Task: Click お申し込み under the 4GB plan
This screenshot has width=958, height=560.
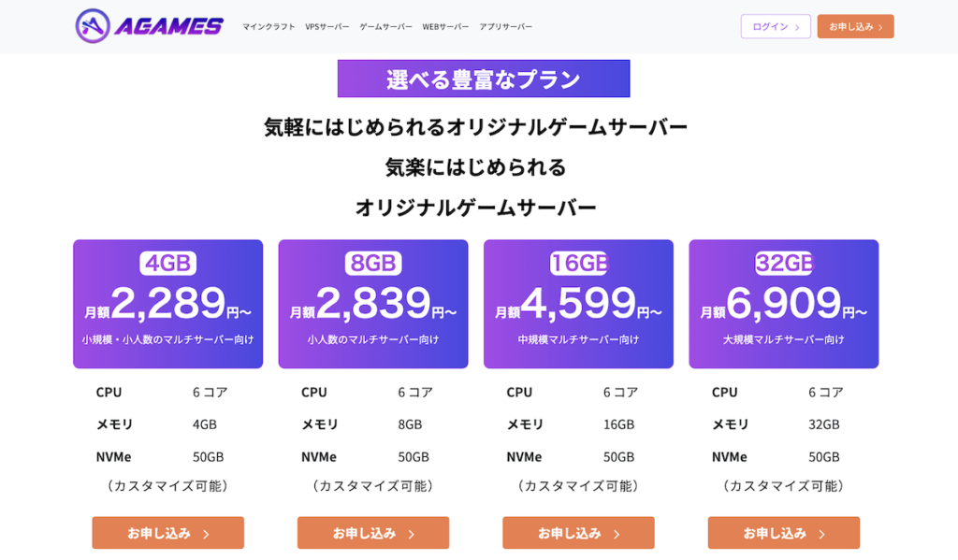Action: point(167,533)
